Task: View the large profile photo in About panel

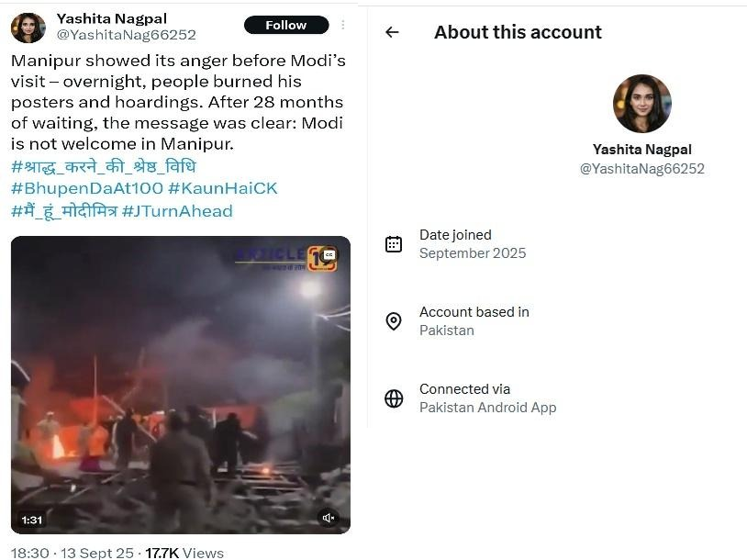Action: click(x=641, y=104)
